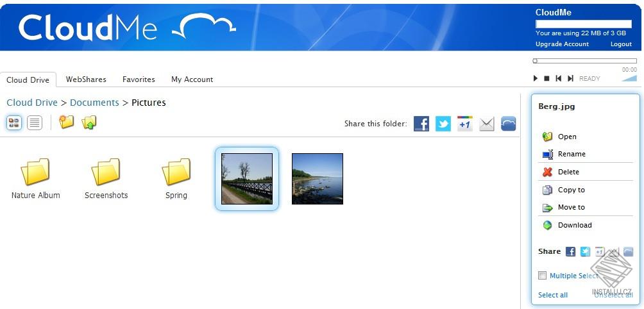This screenshot has width=644, height=309.
Task: Click the storage usage bar
Action: (x=584, y=24)
